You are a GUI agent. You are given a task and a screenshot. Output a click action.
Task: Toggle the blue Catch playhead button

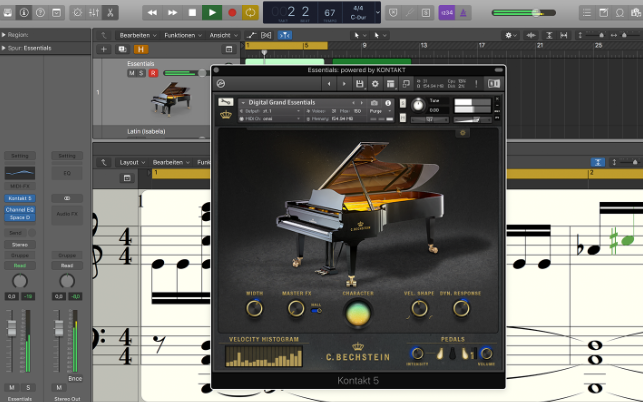click(x=285, y=35)
